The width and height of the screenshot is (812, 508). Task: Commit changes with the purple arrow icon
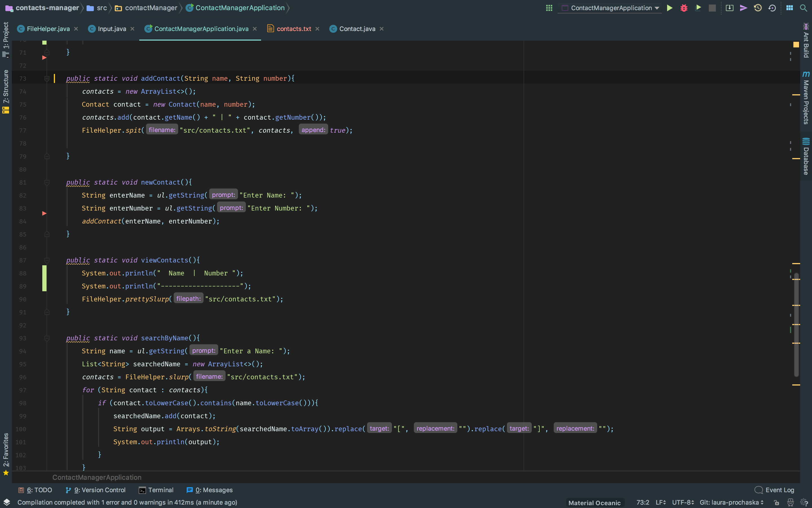743,8
